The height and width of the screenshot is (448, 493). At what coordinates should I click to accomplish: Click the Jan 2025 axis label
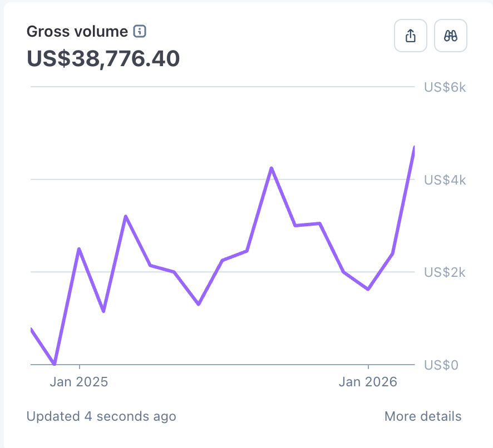(80, 382)
